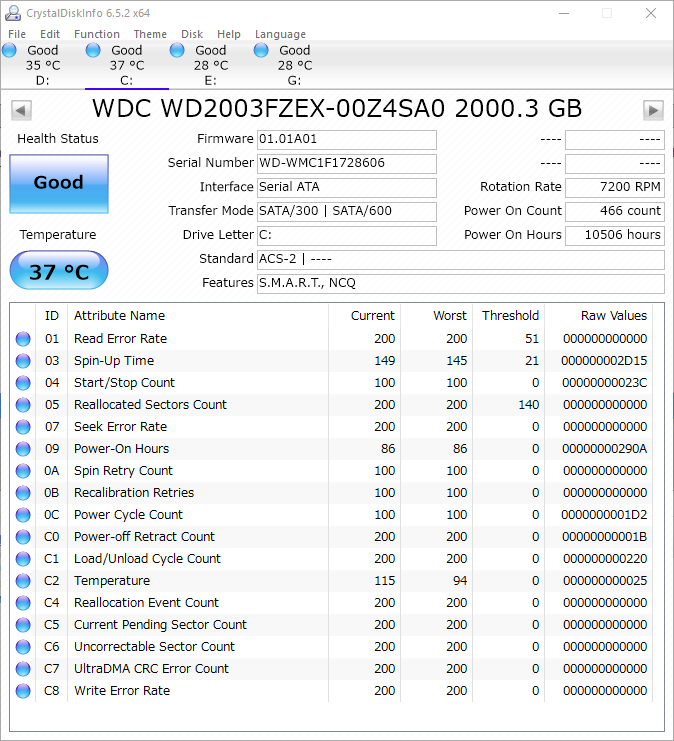Click the status orb for UltraDMA CRC Error Count
The height and width of the screenshot is (741, 674).
coord(23,669)
